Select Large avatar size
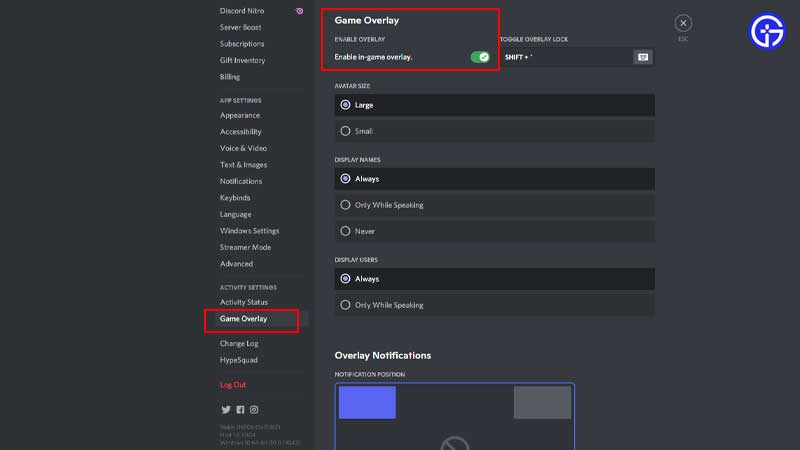 (494, 105)
